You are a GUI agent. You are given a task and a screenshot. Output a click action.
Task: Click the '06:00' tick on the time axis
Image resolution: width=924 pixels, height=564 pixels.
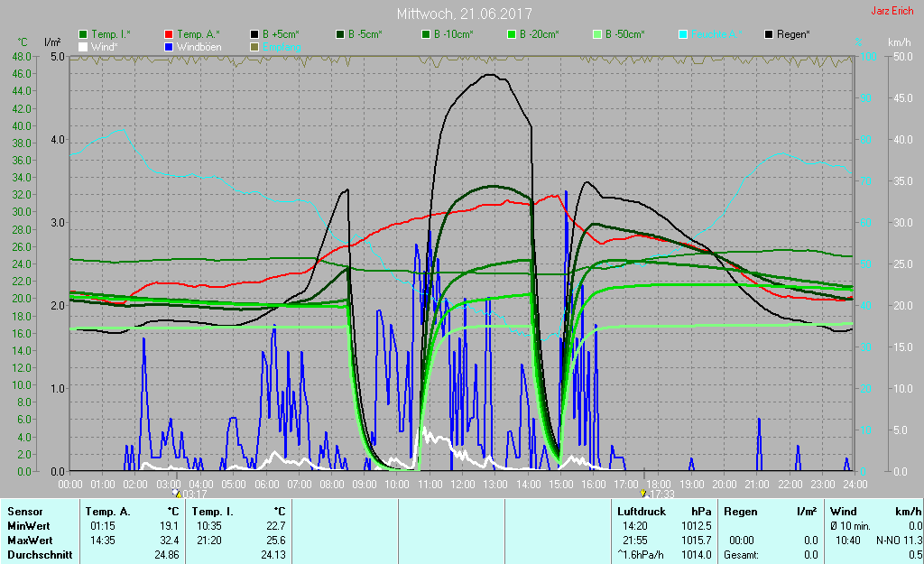click(x=266, y=484)
